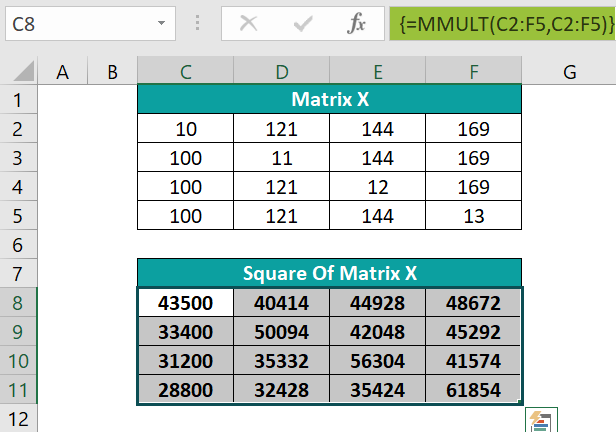The height and width of the screenshot is (432, 616).
Task: Select column A header
Action: pyautogui.click(x=62, y=72)
